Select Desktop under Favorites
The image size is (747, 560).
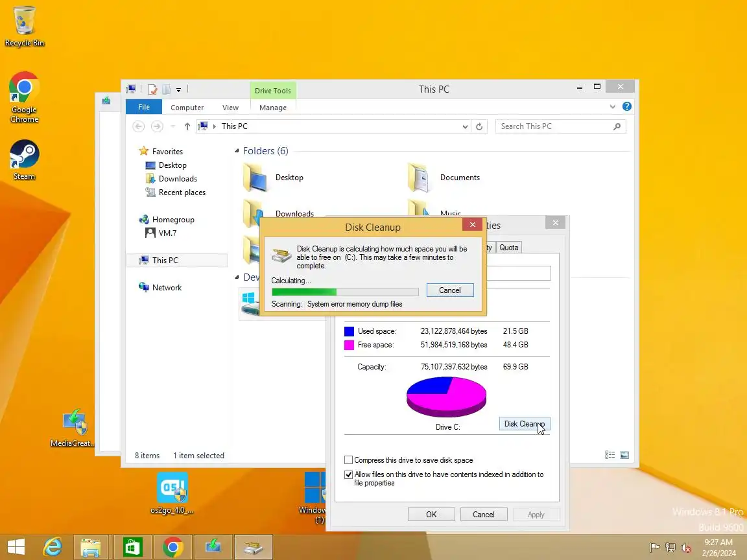point(166,165)
